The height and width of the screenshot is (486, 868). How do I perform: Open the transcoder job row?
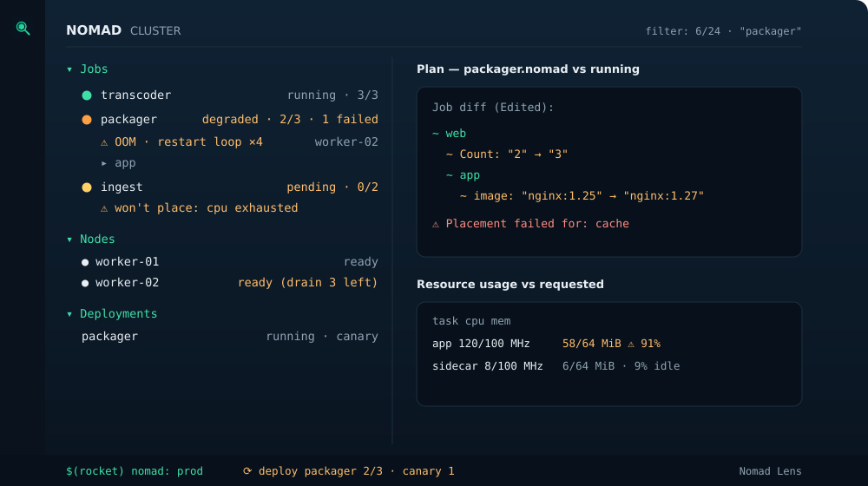[230, 95]
